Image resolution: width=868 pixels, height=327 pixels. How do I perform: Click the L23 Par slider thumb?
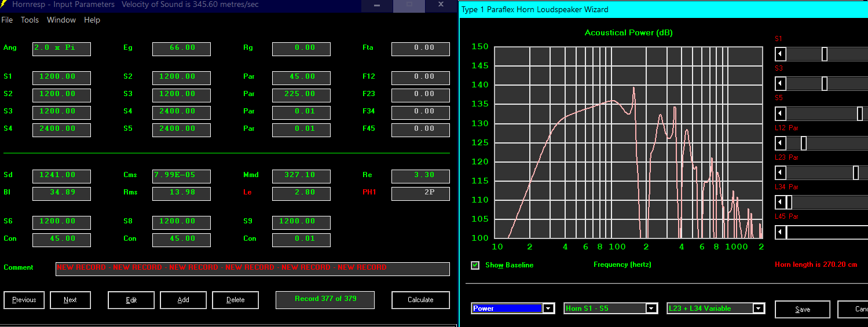856,172
